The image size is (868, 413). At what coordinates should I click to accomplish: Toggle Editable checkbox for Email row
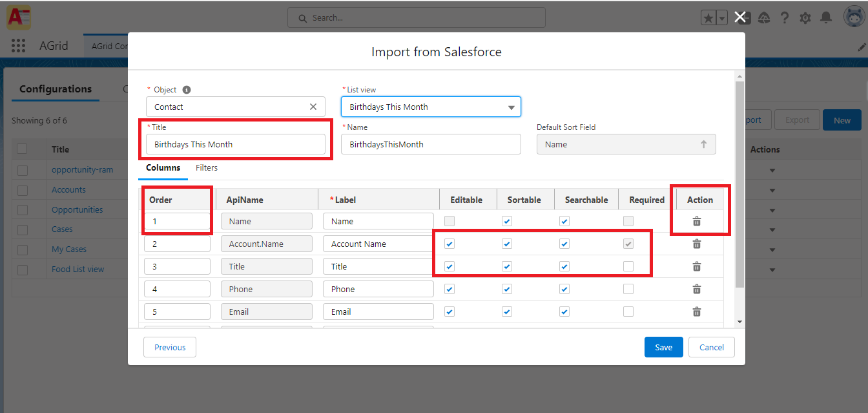coord(449,312)
